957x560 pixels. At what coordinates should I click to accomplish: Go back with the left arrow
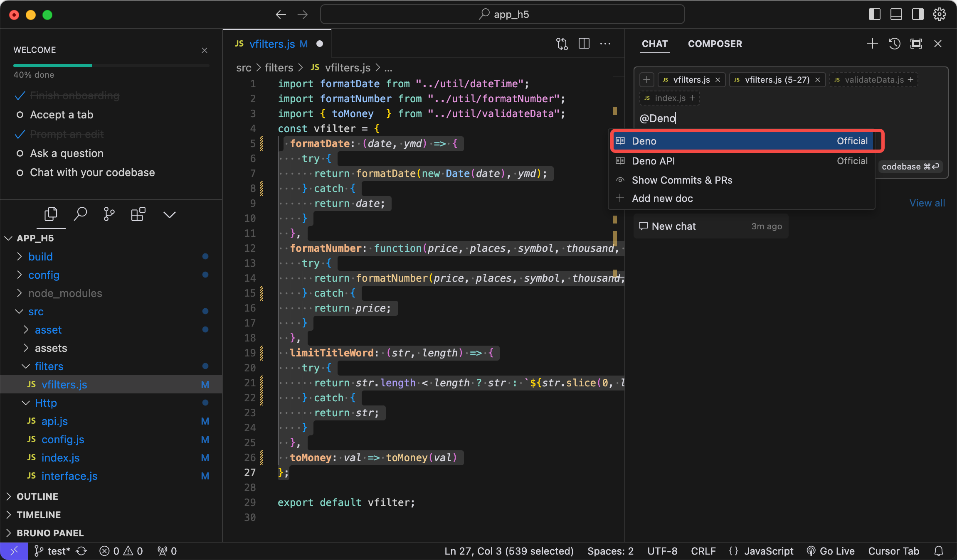[281, 15]
